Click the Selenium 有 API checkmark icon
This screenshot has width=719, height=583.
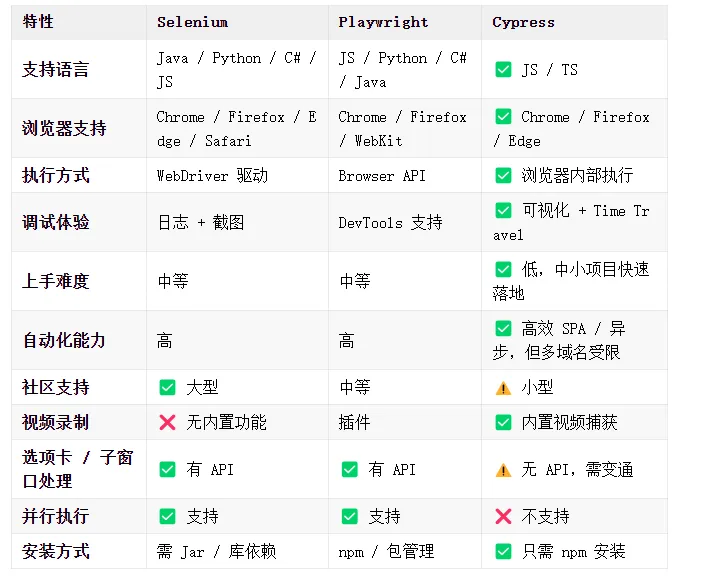(x=167, y=469)
